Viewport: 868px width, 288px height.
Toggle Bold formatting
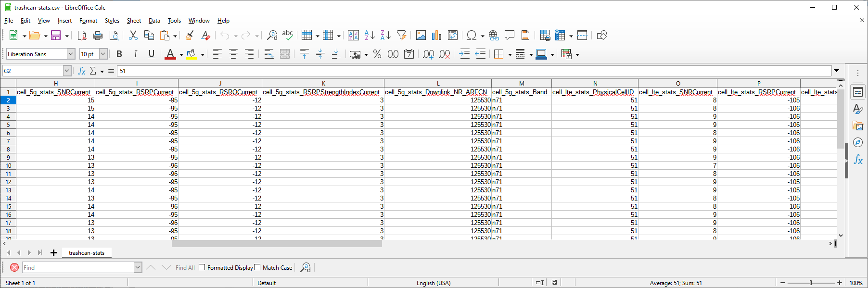click(119, 54)
